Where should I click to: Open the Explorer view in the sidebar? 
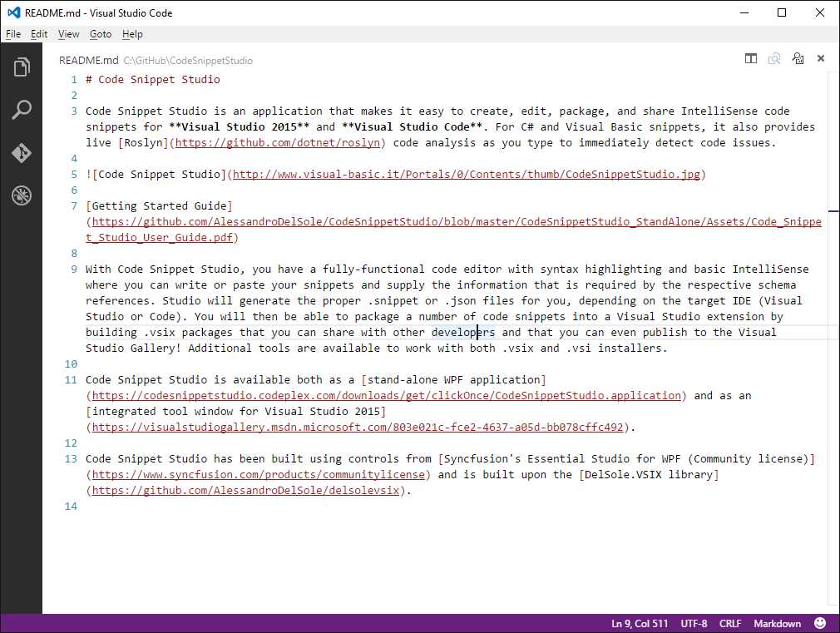pyautogui.click(x=22, y=67)
